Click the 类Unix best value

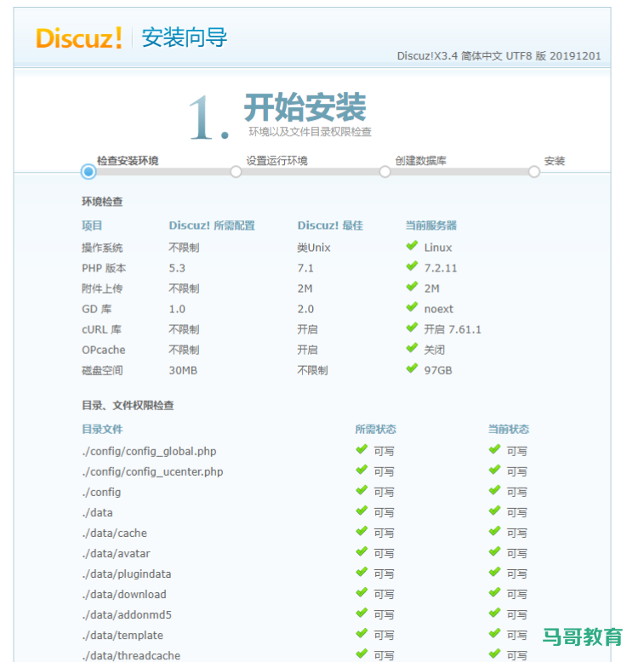314,248
